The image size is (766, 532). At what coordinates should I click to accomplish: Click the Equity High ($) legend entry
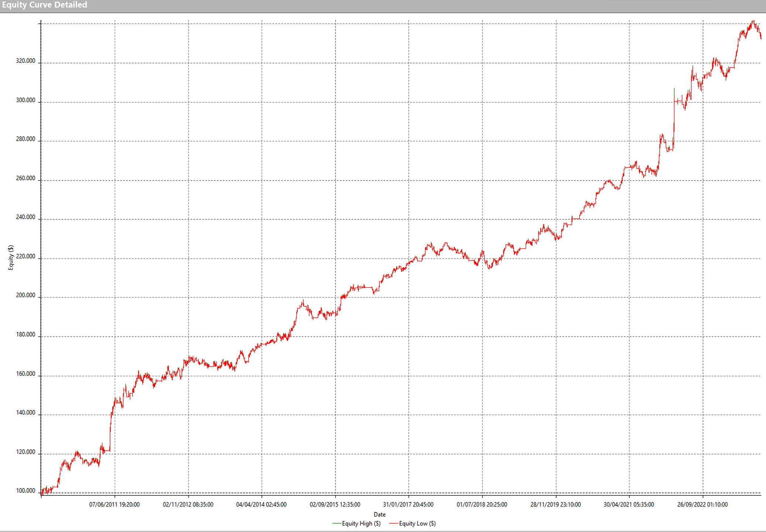[x=361, y=524]
